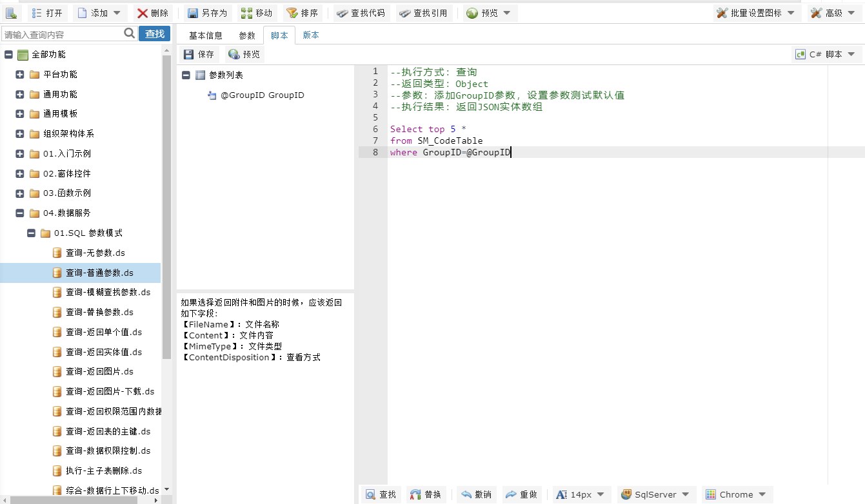Screen dimensions: 865x504
Task: Switch to the 版本 tab
Action: [x=311, y=35]
